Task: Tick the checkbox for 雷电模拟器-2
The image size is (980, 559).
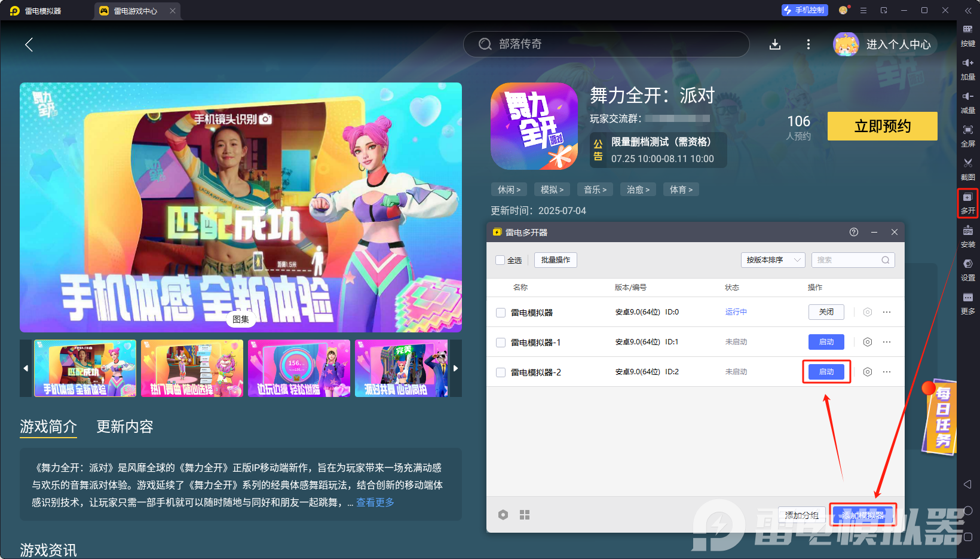Action: coord(501,372)
